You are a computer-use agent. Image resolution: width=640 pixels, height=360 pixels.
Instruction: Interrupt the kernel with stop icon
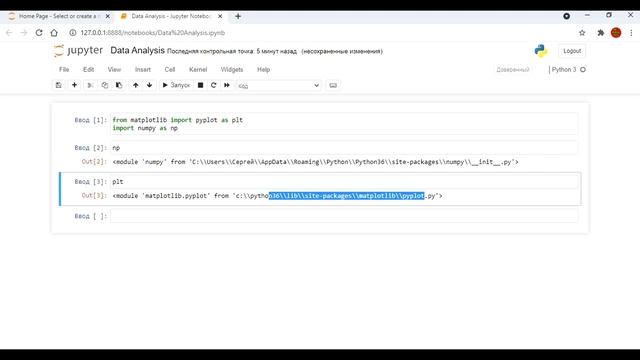200,85
